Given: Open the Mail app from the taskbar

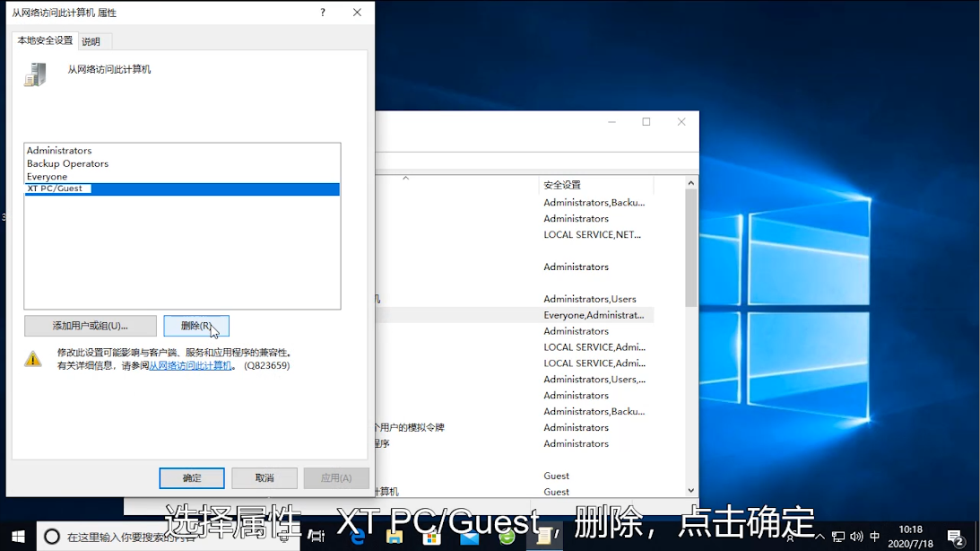Looking at the screenshot, I should [x=470, y=537].
